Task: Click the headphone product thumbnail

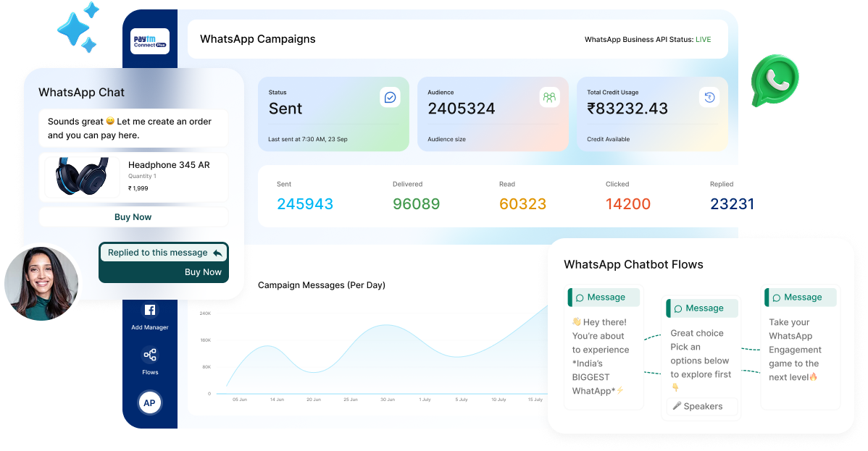Action: tap(82, 176)
